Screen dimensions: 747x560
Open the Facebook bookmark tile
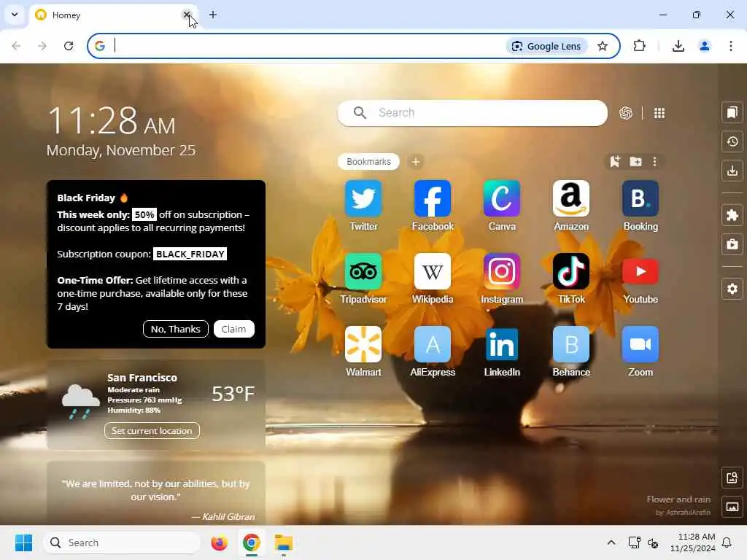[433, 199]
